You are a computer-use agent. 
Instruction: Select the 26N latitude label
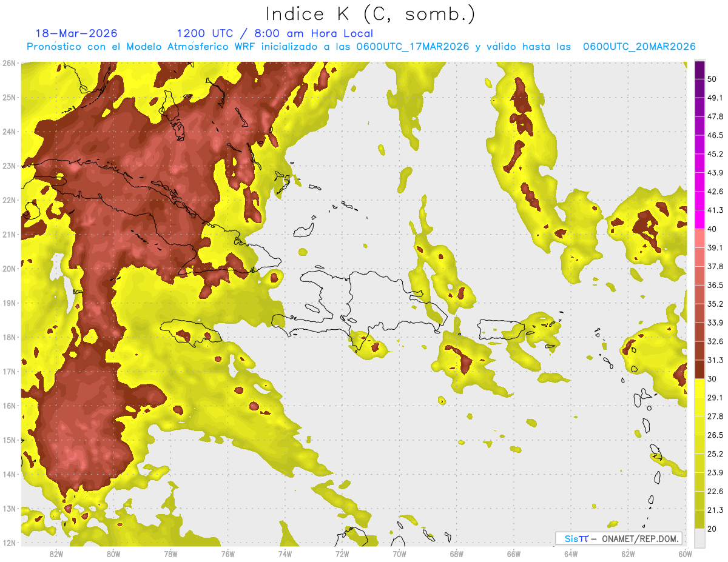[x=8, y=63]
